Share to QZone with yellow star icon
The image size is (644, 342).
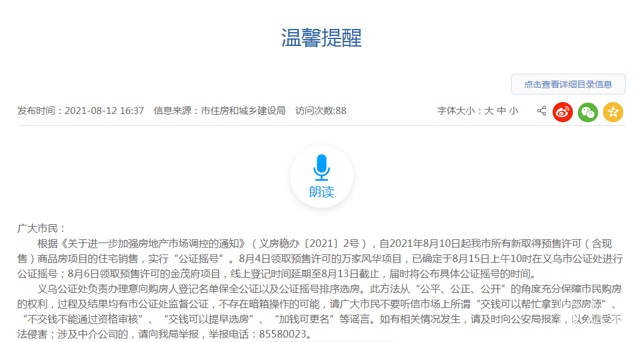pos(613,112)
